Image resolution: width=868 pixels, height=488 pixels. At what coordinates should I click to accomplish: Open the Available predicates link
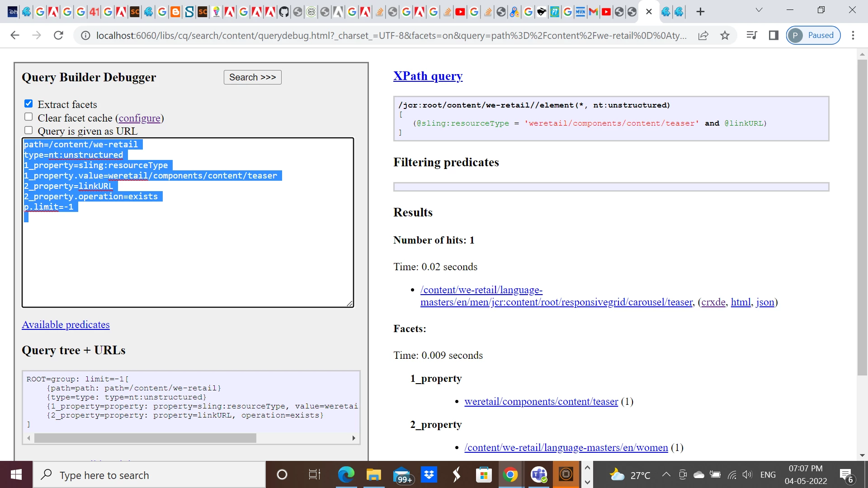tap(66, 324)
